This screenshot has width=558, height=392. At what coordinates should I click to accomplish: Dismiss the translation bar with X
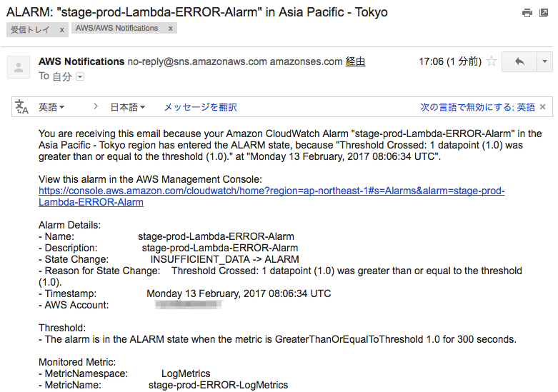click(543, 106)
